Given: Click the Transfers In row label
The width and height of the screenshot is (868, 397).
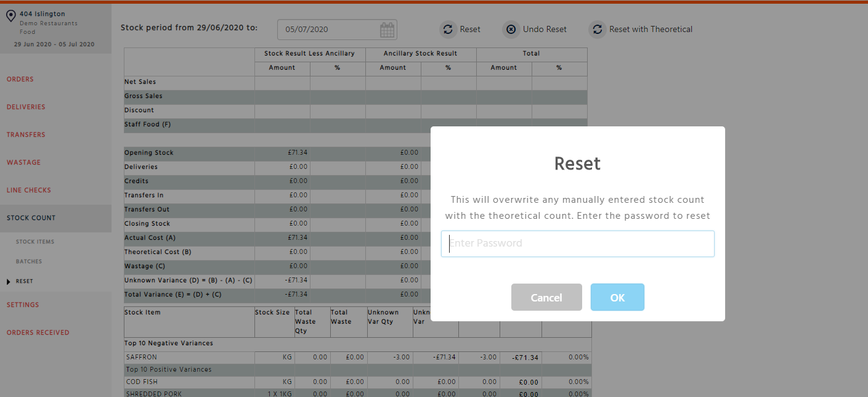Looking at the screenshot, I should tap(145, 195).
